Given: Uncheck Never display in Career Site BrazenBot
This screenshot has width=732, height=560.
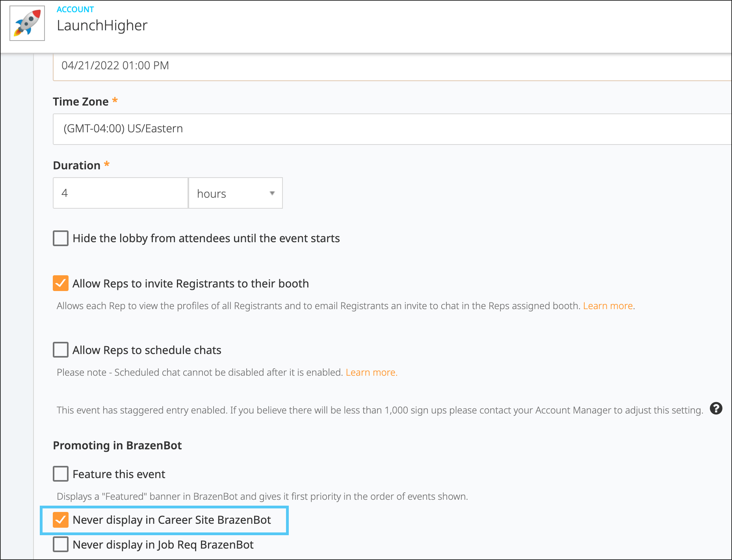Looking at the screenshot, I should 61,520.
